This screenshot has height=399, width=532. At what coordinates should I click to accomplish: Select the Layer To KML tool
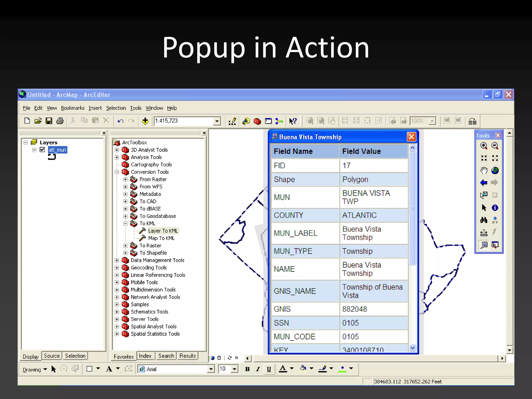click(163, 231)
